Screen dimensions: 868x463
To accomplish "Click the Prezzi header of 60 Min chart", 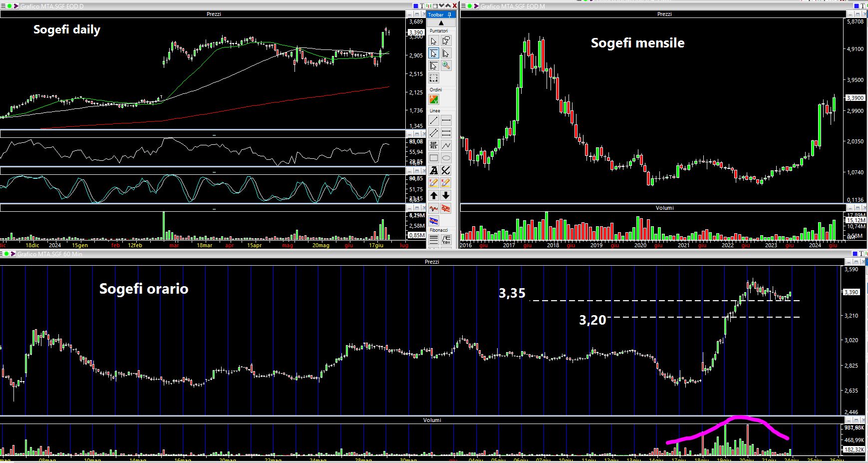I will coord(432,262).
